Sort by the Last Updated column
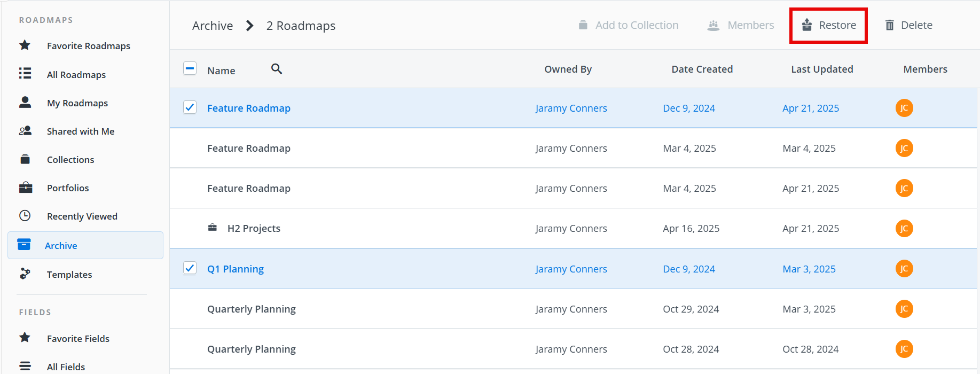This screenshot has height=374, width=980. [x=821, y=69]
